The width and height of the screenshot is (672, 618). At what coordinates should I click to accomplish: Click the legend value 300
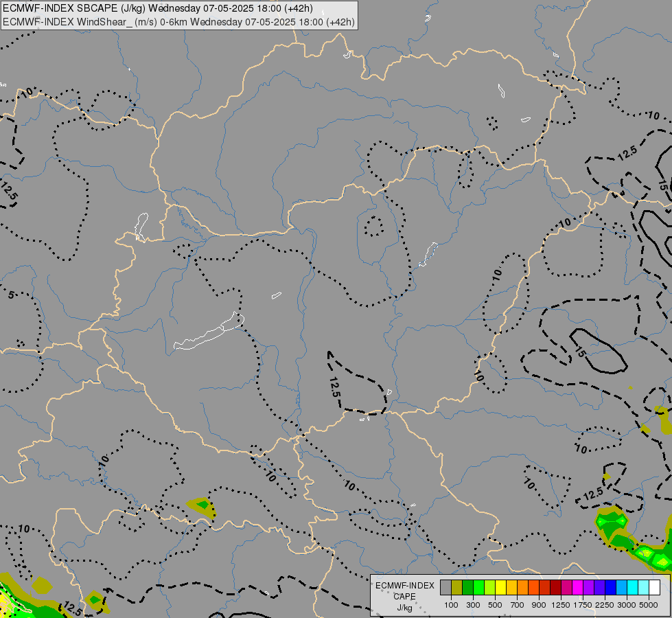pos(473,605)
